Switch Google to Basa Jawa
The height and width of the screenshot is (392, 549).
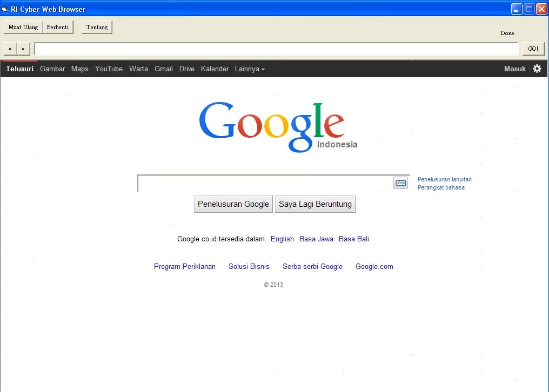(316, 239)
